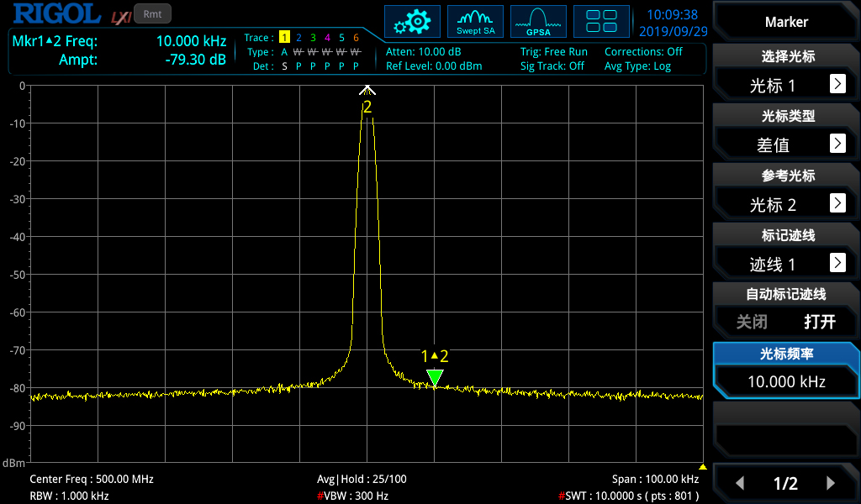Click the green delta marker triangle
Screen dimensions: 861x504
coord(435,378)
